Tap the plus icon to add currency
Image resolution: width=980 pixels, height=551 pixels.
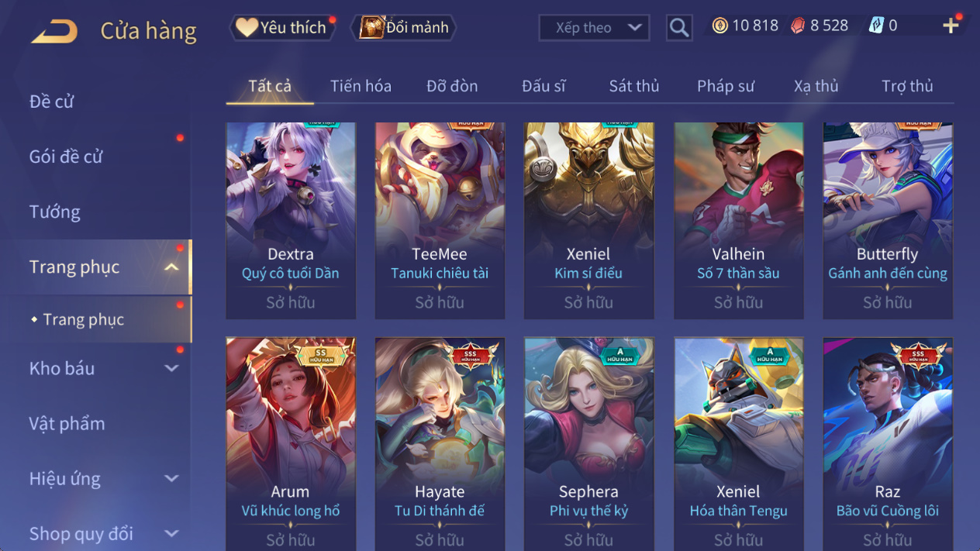pos(951,26)
